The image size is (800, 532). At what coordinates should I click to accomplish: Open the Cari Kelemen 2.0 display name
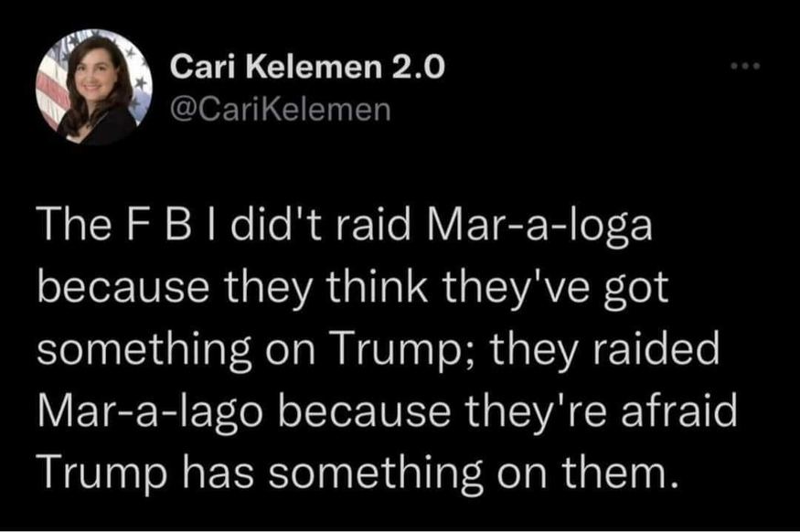(309, 69)
